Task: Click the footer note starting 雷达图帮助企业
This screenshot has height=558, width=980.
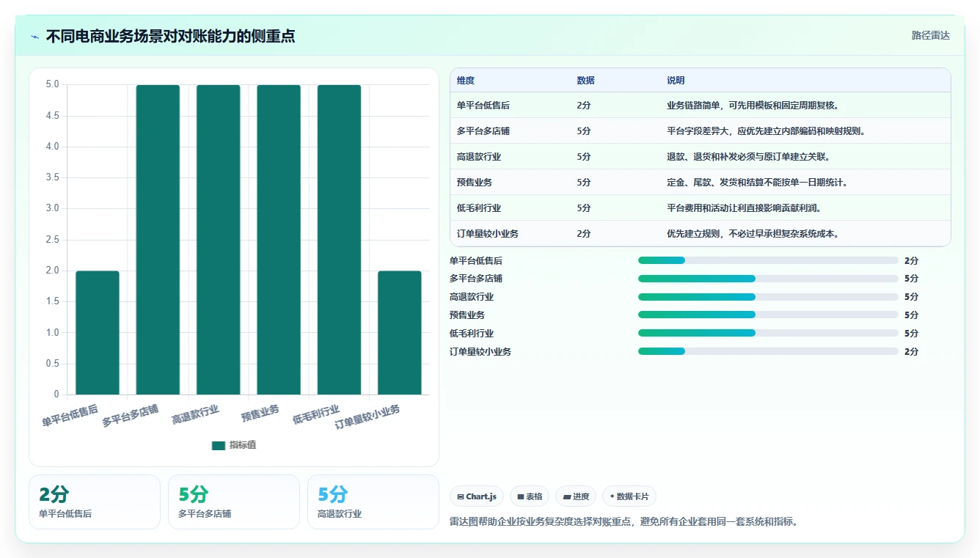Action: point(624,522)
